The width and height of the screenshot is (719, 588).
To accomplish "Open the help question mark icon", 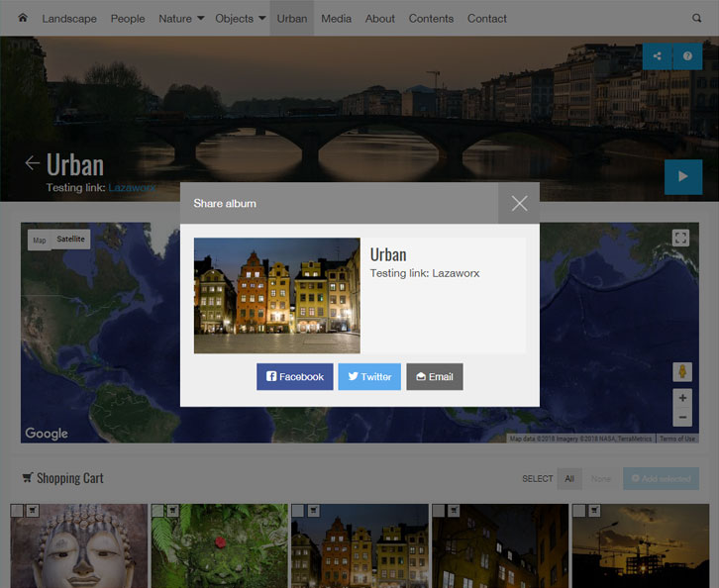I will click(x=687, y=56).
